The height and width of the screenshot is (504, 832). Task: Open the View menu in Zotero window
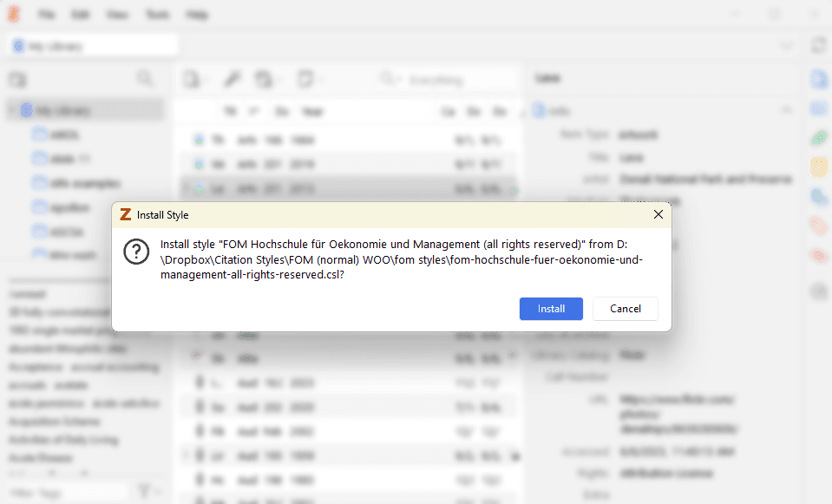pyautogui.click(x=117, y=15)
